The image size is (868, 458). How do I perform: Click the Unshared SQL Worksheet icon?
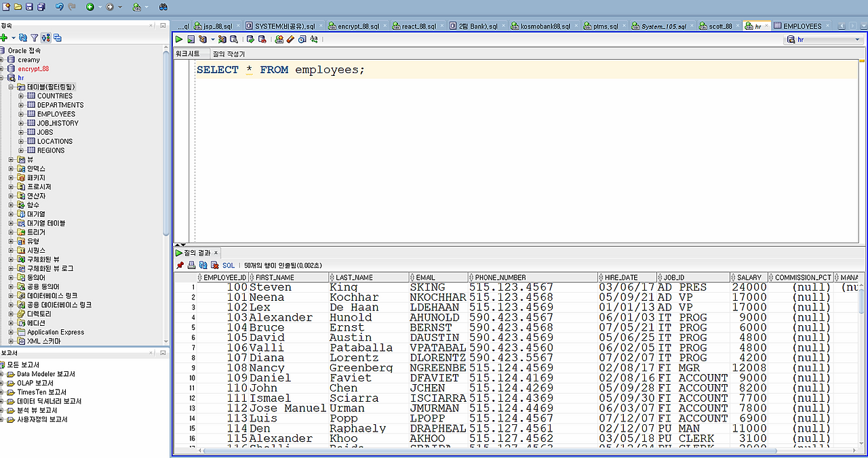click(279, 39)
